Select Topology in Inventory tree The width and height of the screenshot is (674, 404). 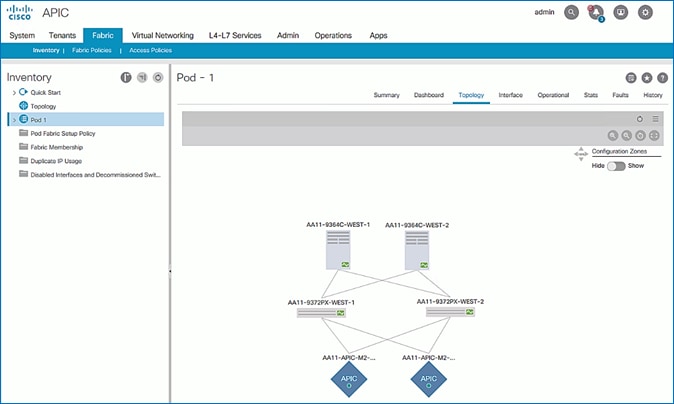pos(43,106)
